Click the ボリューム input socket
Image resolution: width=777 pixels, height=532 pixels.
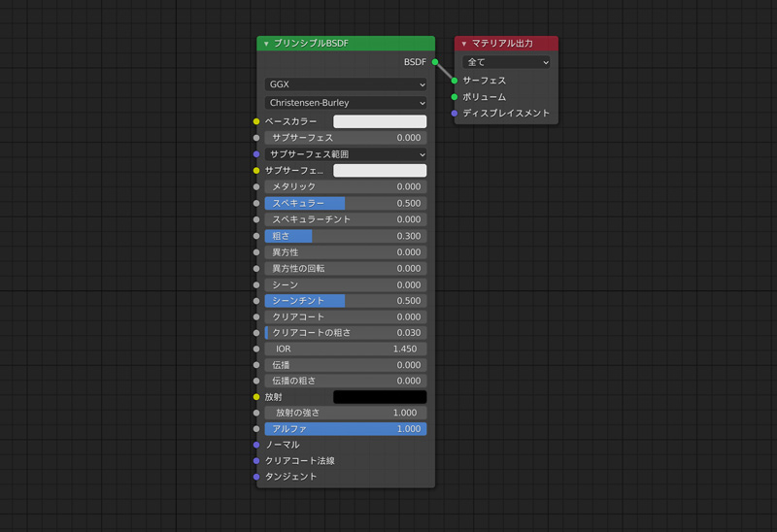click(x=455, y=97)
